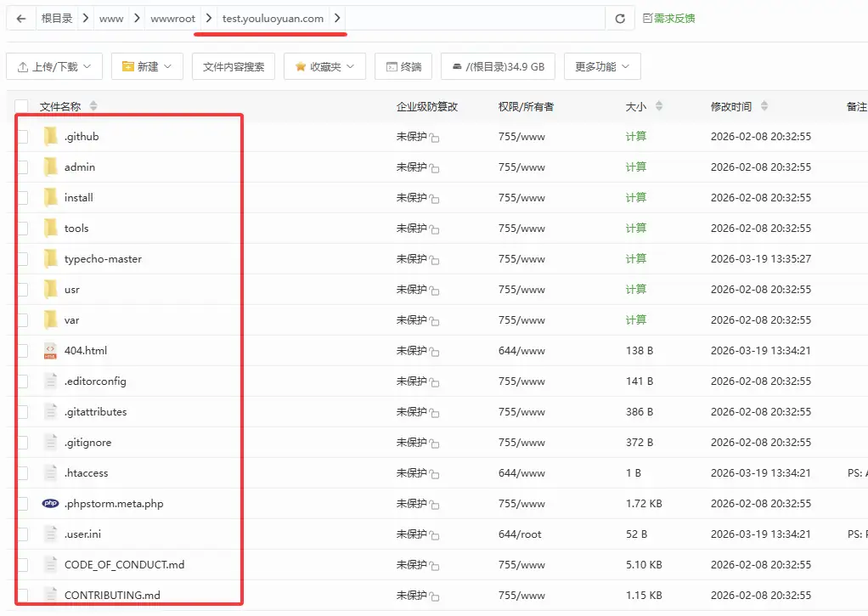This screenshot has width=868, height=616.
Task: Click the lock icon in admin's 未保护 cell
Action: [x=434, y=167]
